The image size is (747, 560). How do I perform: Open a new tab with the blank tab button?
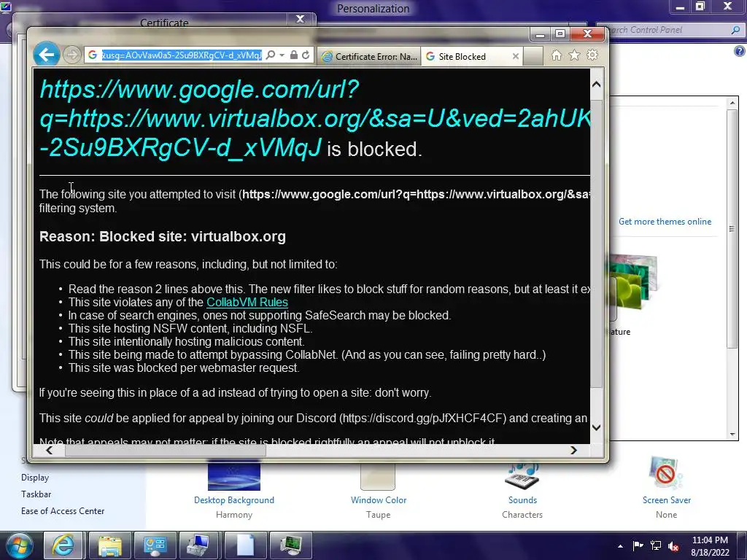coord(533,56)
